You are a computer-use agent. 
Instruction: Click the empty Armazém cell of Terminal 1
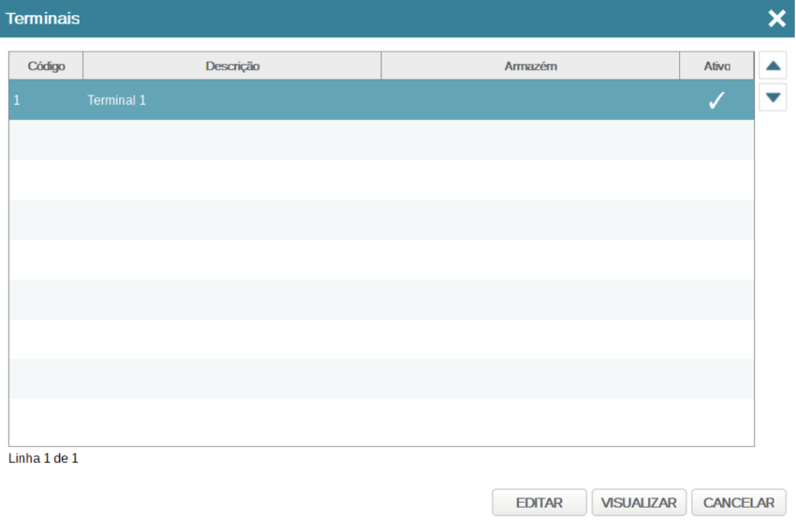coord(530,100)
